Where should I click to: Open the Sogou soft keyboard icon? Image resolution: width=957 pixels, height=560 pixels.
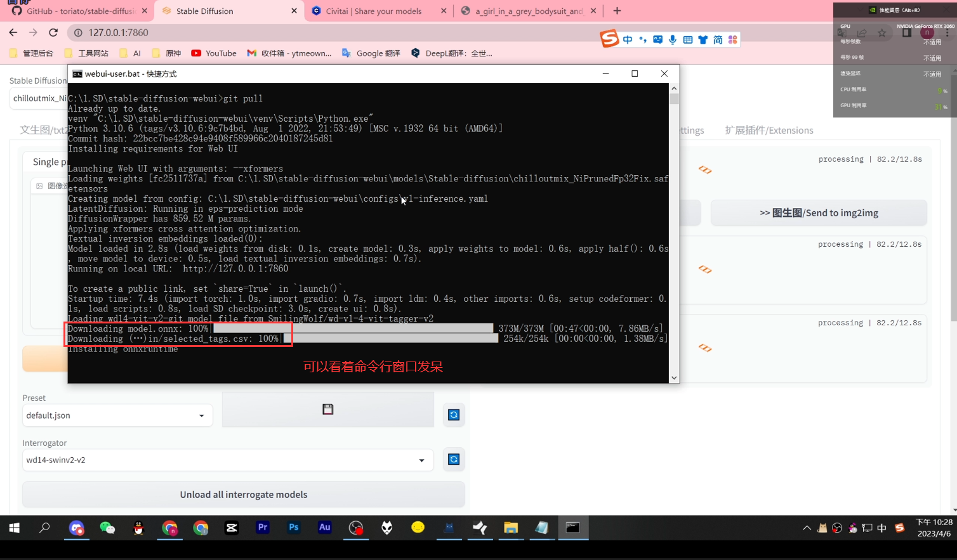(688, 39)
